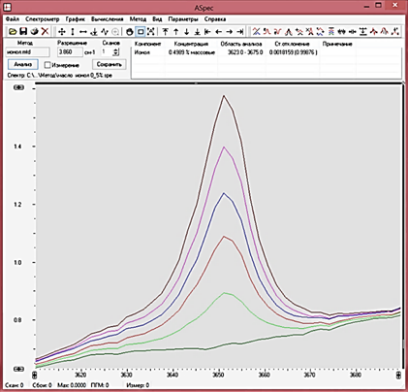This screenshot has height=392, width=408.
Task: Click the left X-axis range handle icon
Action: click(35, 375)
